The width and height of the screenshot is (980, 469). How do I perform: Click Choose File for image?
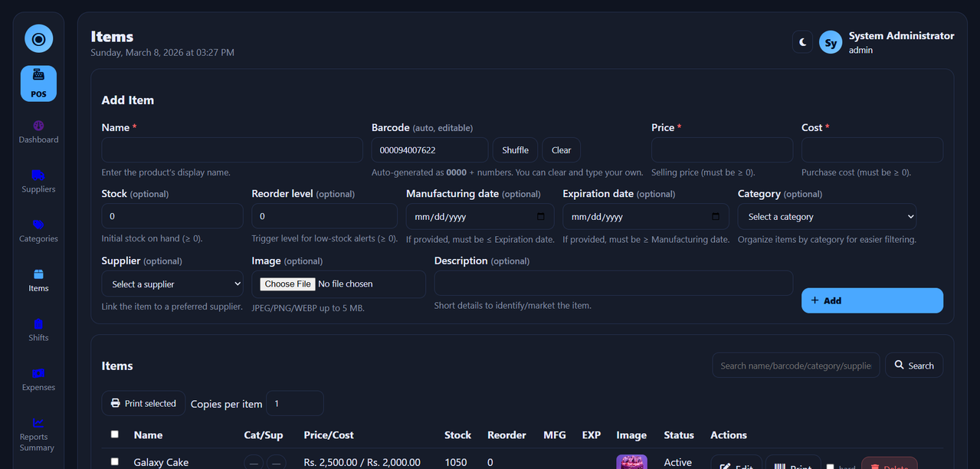coord(288,284)
